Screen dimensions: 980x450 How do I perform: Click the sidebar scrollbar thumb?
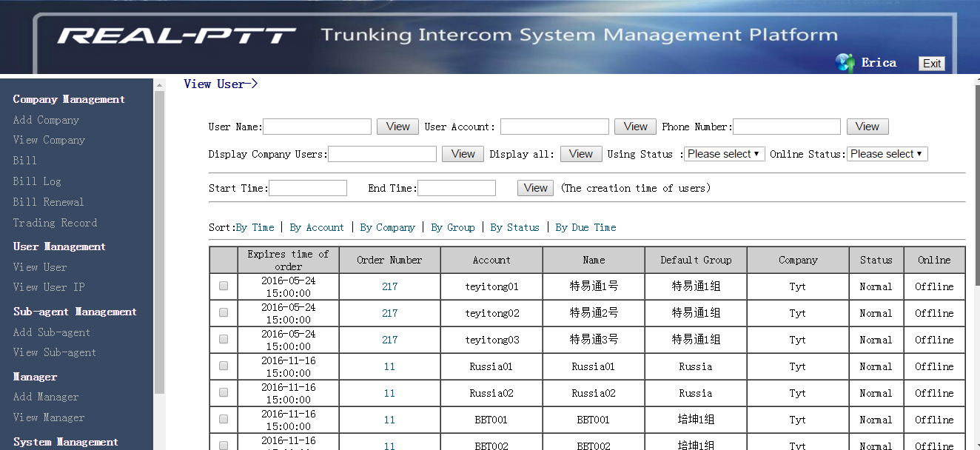point(159,243)
